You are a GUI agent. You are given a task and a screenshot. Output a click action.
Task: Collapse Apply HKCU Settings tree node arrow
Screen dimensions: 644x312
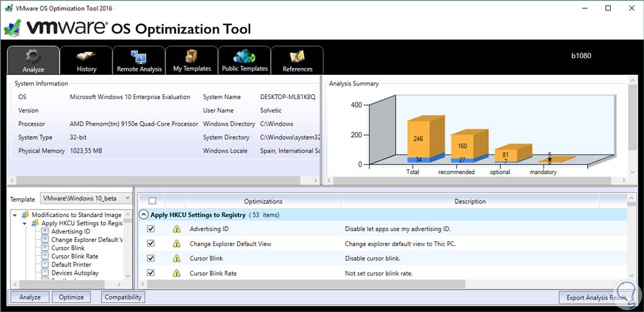(25, 223)
